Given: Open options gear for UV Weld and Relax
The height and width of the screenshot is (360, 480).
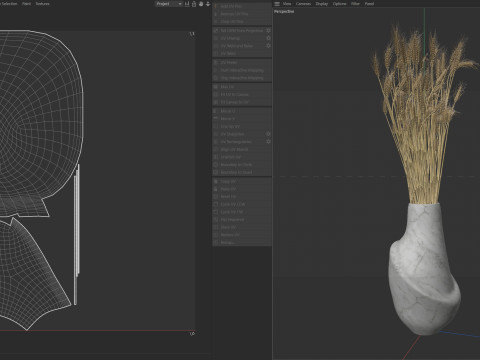Looking at the screenshot, I should (268, 46).
